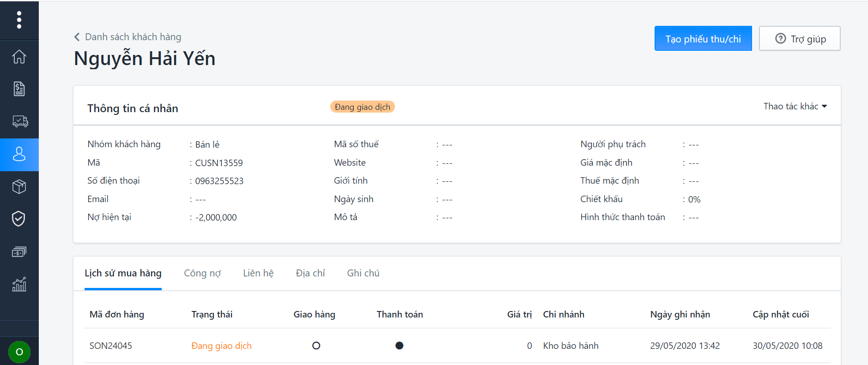
Task: Open order SON24045
Action: (111, 346)
